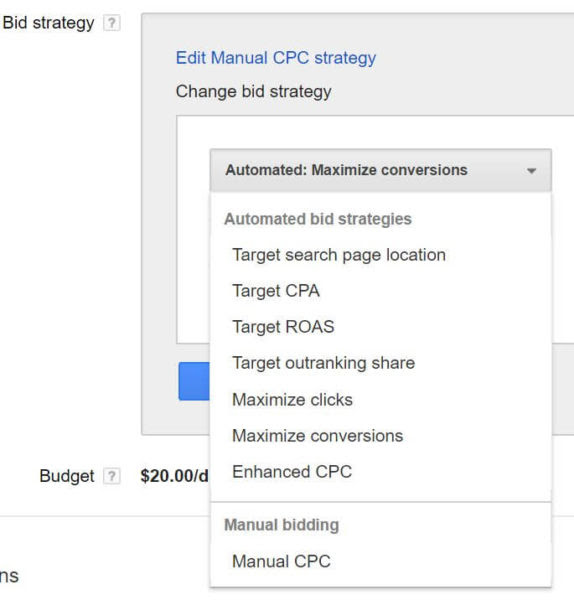This screenshot has height=600, width=574.
Task: Click the $20.00 daily budget value
Action: coord(174,476)
